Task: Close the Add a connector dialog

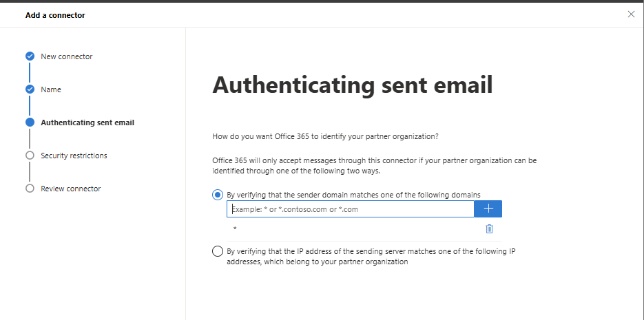Action: [632, 14]
